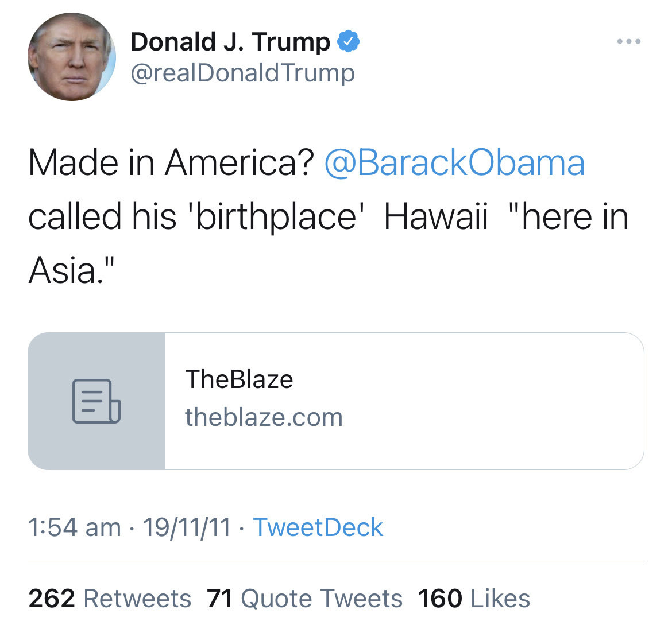Screen dimensions: 672x621
Task: Open TheBlaze link card title
Action: pyautogui.click(x=239, y=379)
